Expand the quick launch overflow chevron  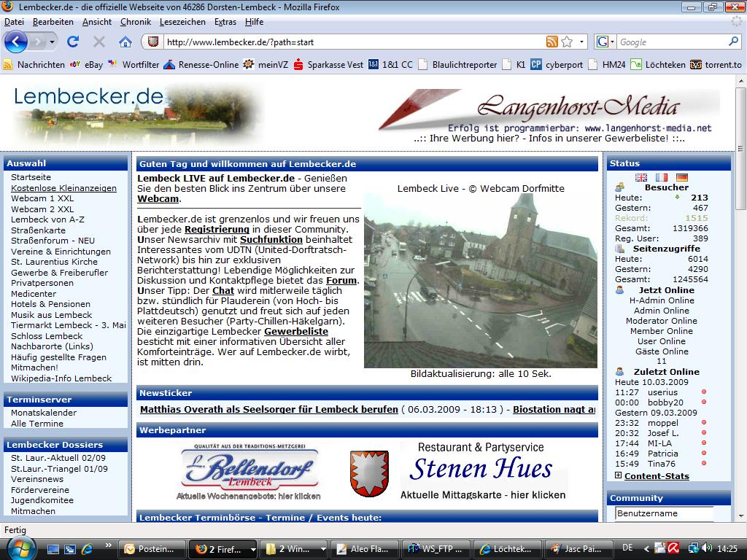(x=109, y=545)
